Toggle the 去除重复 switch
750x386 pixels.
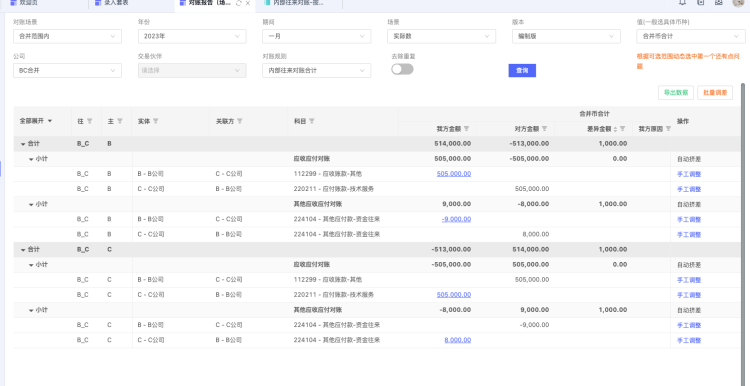[x=402, y=69]
